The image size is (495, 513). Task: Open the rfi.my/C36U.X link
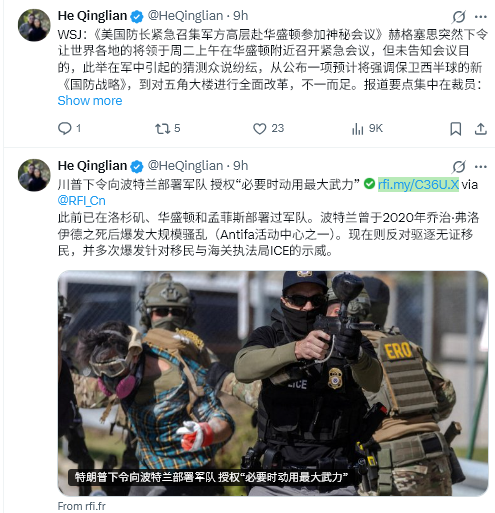[x=418, y=184]
